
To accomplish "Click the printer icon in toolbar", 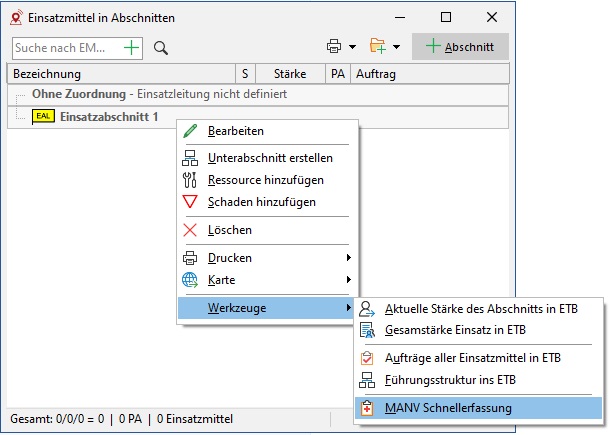I will point(334,47).
